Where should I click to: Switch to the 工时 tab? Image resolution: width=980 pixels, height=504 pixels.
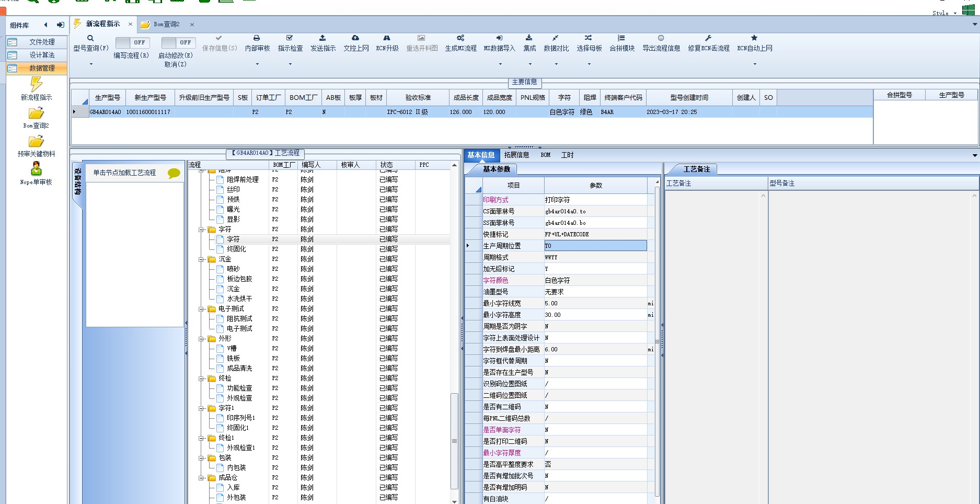pyautogui.click(x=567, y=155)
